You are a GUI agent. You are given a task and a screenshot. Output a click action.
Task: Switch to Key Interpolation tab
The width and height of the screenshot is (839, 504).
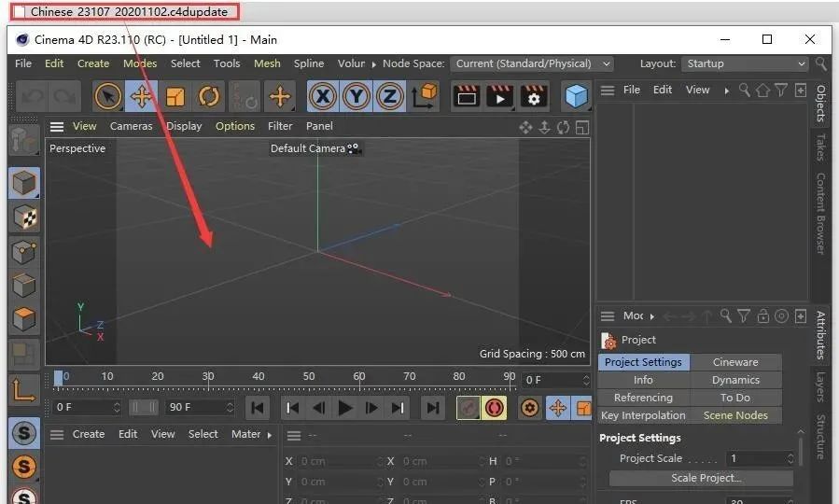click(643, 415)
